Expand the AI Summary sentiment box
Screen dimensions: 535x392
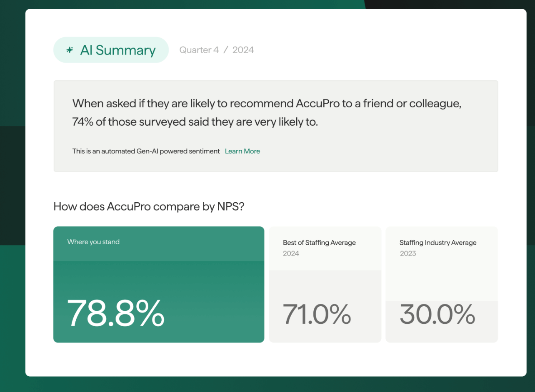pos(275,126)
